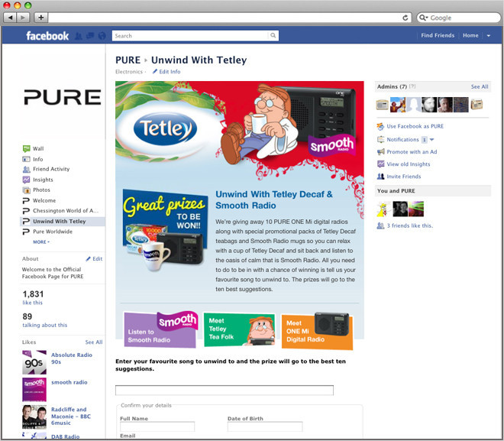This screenshot has height=441, width=504.
Task: Click the browser forward arrow button
Action: (x=23, y=18)
